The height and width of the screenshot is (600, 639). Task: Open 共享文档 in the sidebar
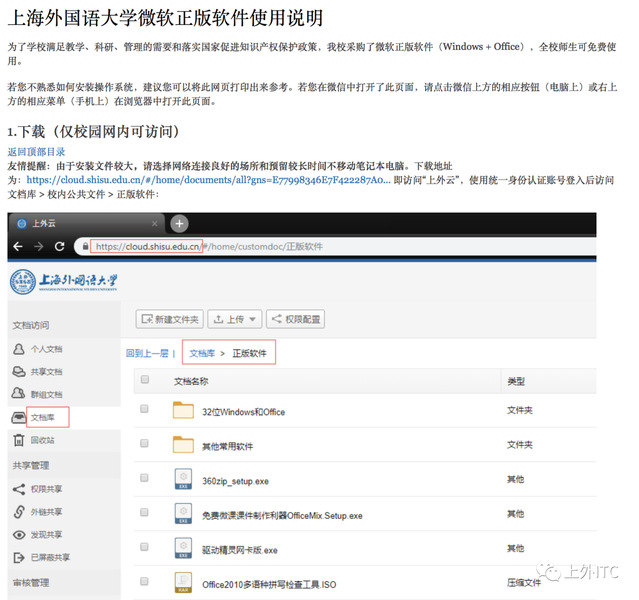click(x=19, y=372)
